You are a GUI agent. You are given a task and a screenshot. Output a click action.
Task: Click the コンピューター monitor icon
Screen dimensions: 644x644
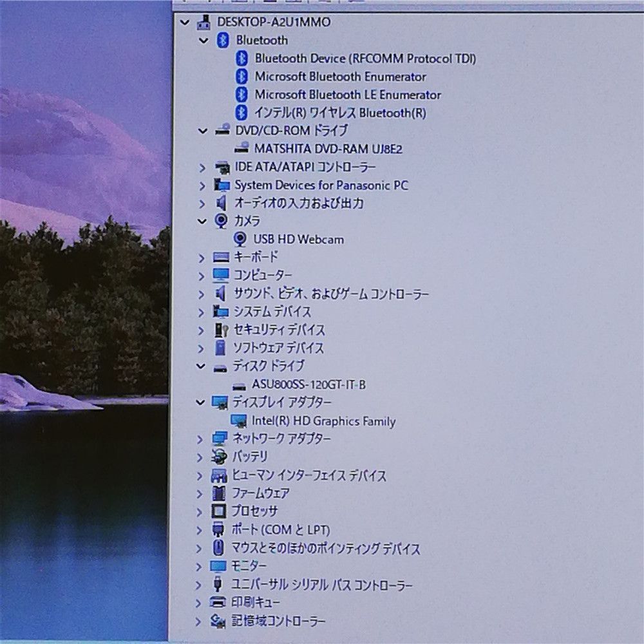click(220, 275)
